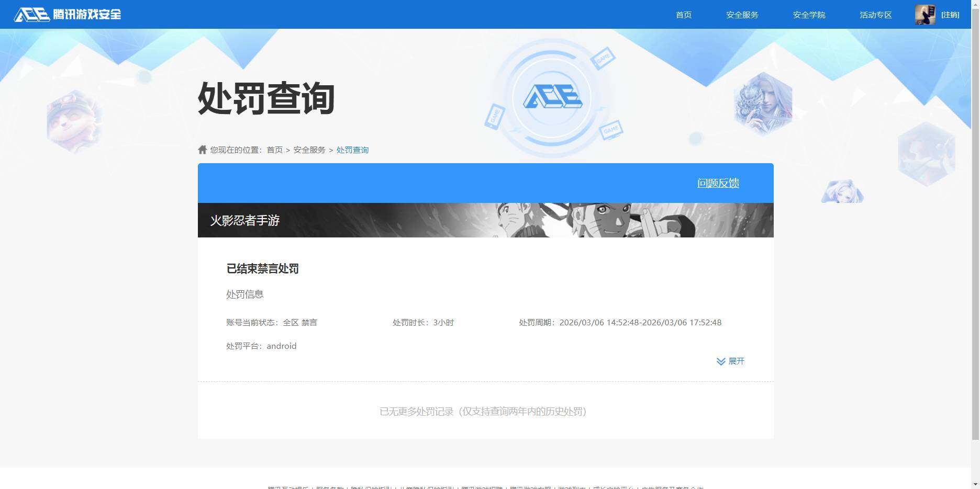980x489 pixels.
Task: Open the 首页 navigation item
Action: [683, 15]
